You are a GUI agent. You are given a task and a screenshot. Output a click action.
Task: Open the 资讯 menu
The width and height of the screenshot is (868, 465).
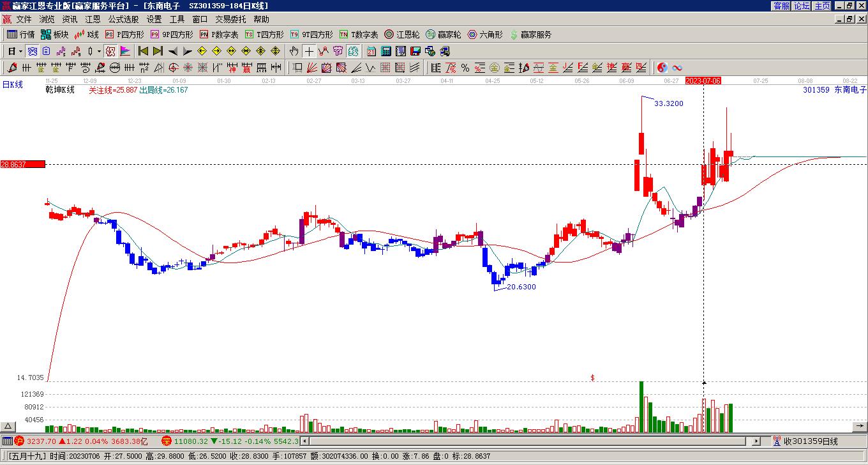[x=70, y=19]
